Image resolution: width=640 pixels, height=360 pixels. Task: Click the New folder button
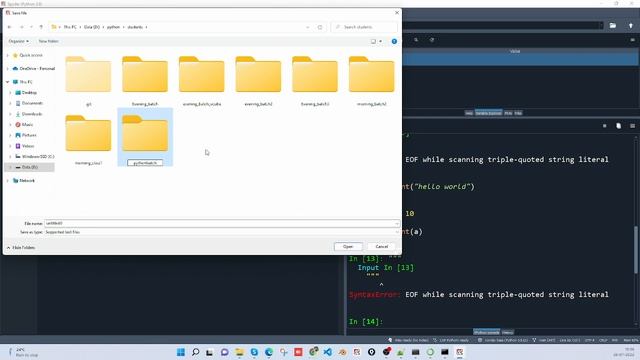pyautogui.click(x=48, y=41)
